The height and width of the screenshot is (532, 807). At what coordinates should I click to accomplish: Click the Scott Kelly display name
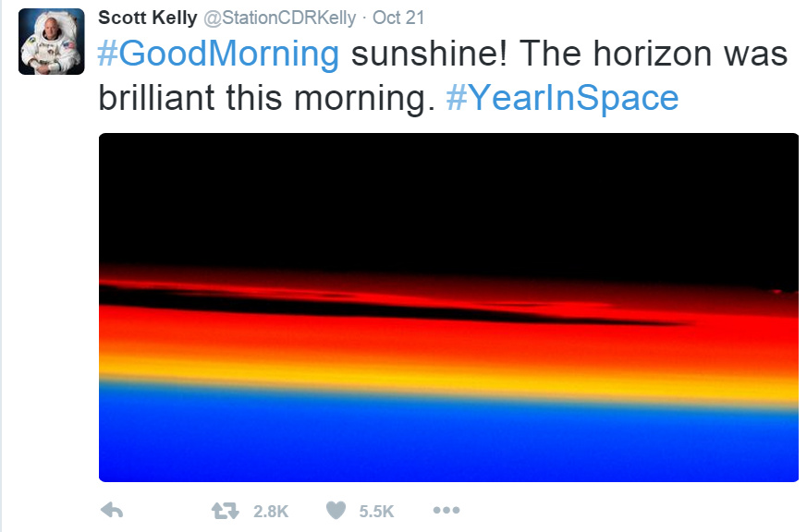pos(148,18)
